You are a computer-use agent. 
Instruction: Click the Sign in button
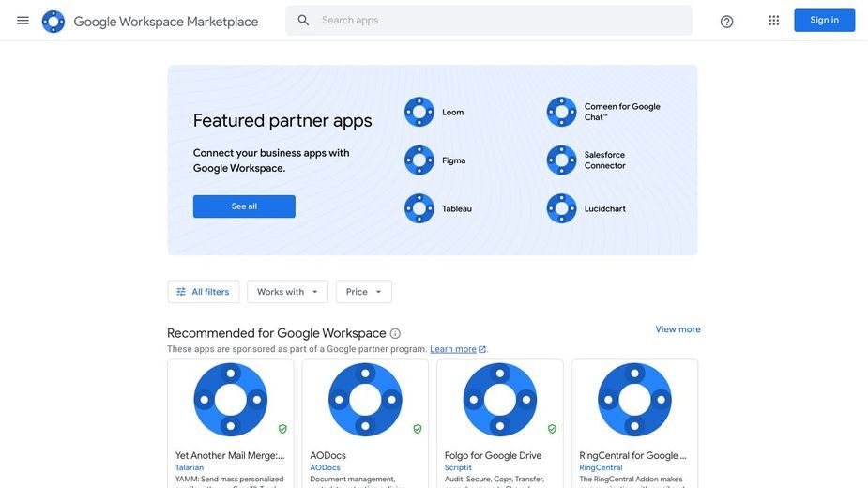point(824,21)
